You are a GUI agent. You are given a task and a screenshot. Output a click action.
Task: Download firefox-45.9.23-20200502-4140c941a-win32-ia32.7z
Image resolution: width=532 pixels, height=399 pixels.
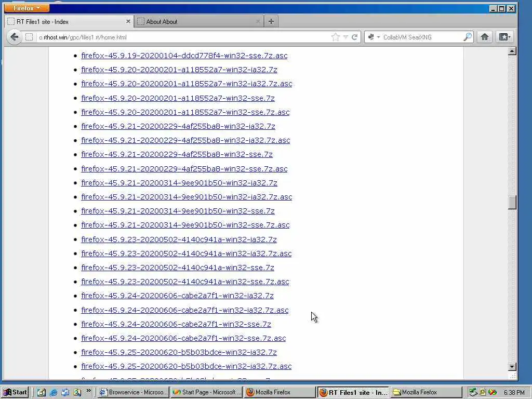tap(179, 240)
